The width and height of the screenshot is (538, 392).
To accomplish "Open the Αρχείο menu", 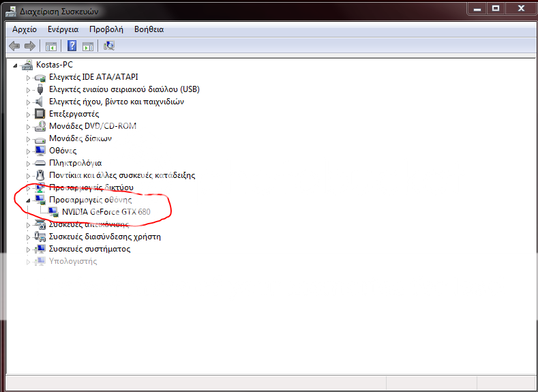I will point(25,29).
